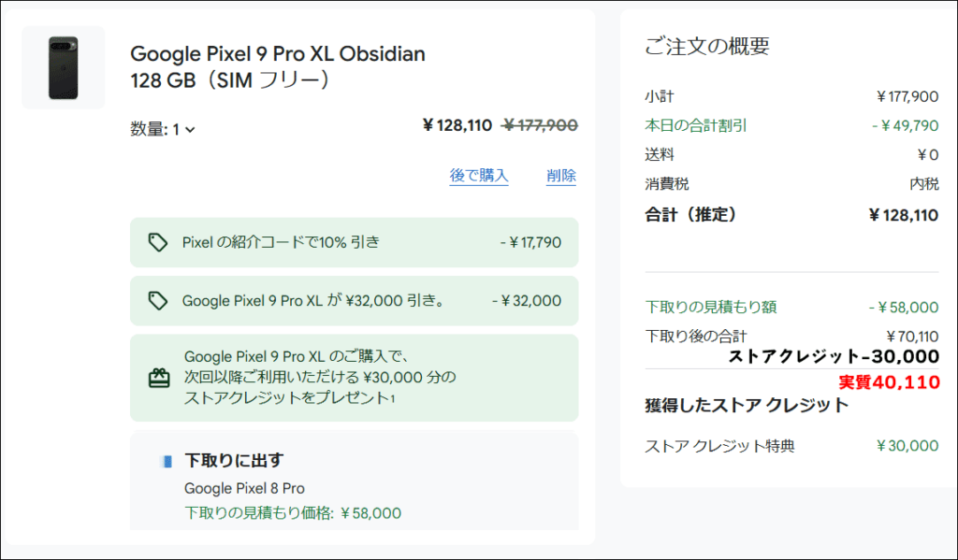Screen dimensions: 958x560
Task: Click the ストア クレジット特典 ¥30,000 row
Action: pyautogui.click(x=791, y=446)
